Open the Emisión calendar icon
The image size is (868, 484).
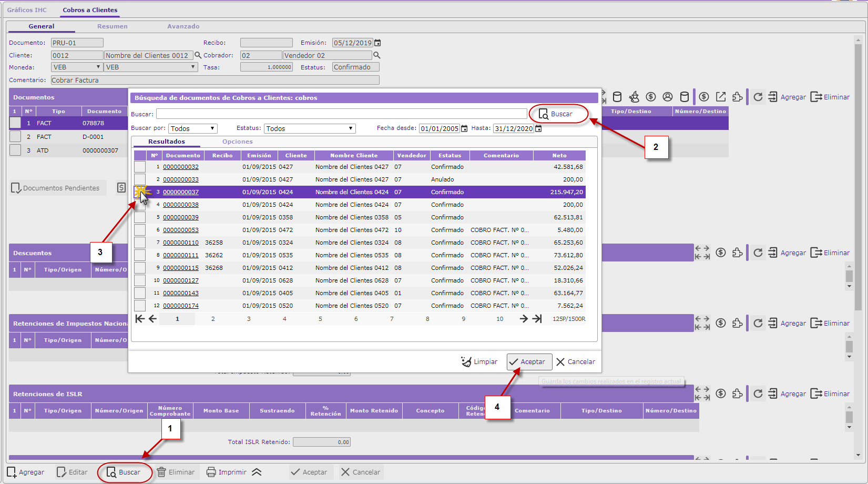pos(377,43)
